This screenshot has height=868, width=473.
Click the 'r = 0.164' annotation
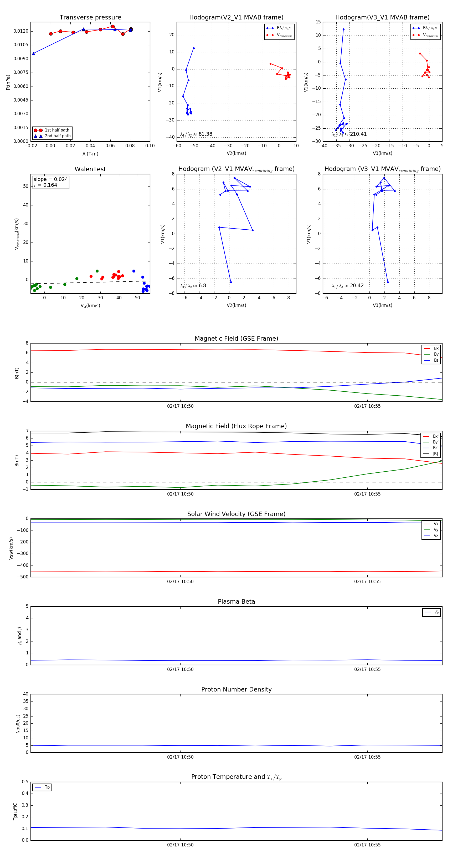tap(45, 185)
